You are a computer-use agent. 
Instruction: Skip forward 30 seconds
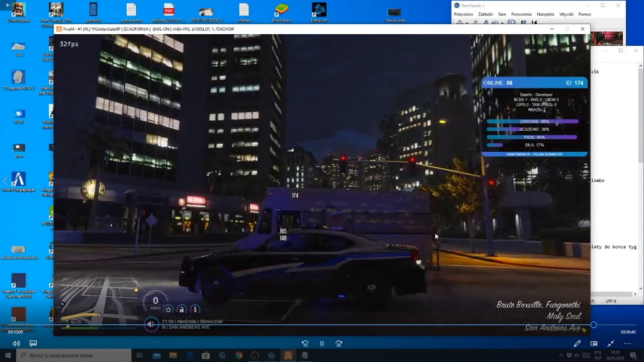click(x=339, y=343)
